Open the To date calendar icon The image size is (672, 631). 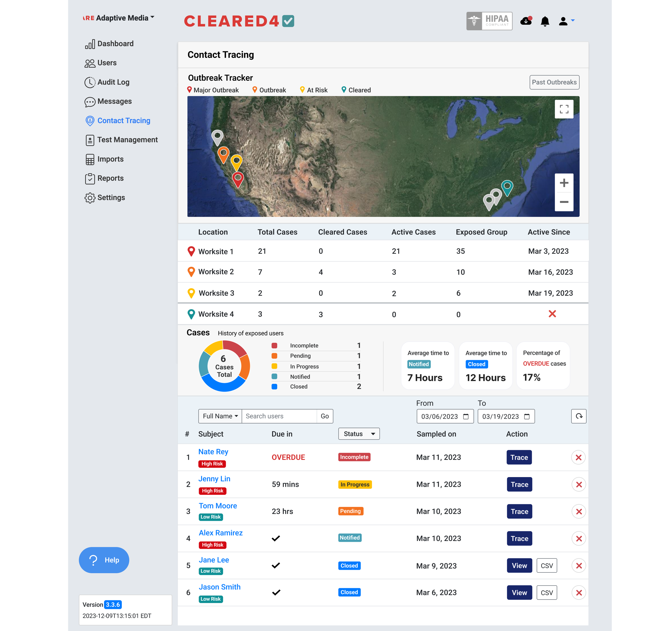point(527,416)
